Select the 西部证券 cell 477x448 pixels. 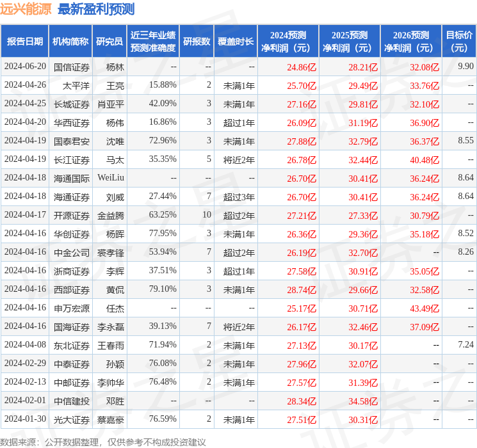coord(72,290)
